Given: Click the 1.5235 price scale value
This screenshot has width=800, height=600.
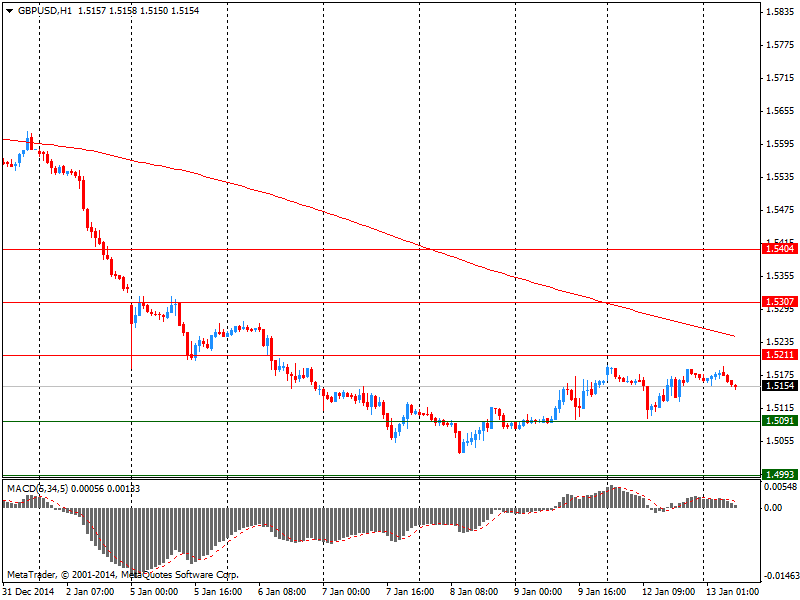Looking at the screenshot, I should click(781, 342).
